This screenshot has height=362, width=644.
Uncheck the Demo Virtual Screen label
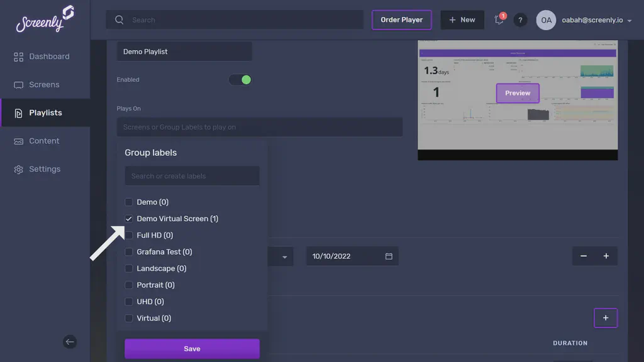129,218
